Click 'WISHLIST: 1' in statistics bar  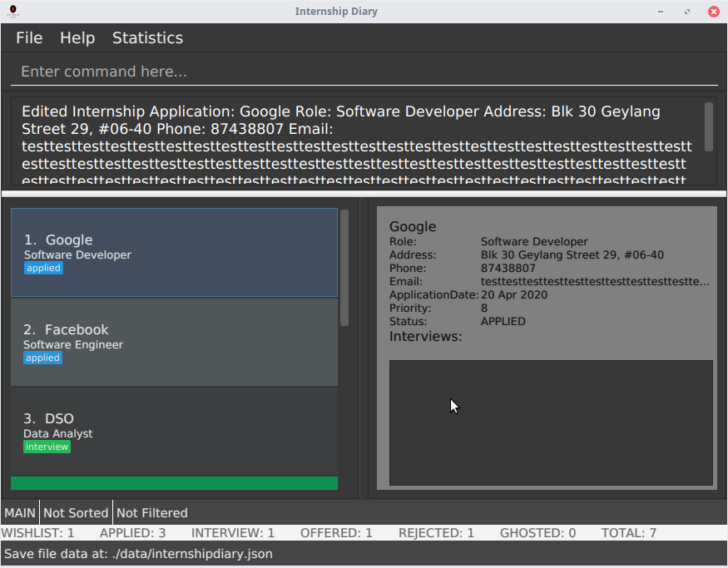[37, 533]
